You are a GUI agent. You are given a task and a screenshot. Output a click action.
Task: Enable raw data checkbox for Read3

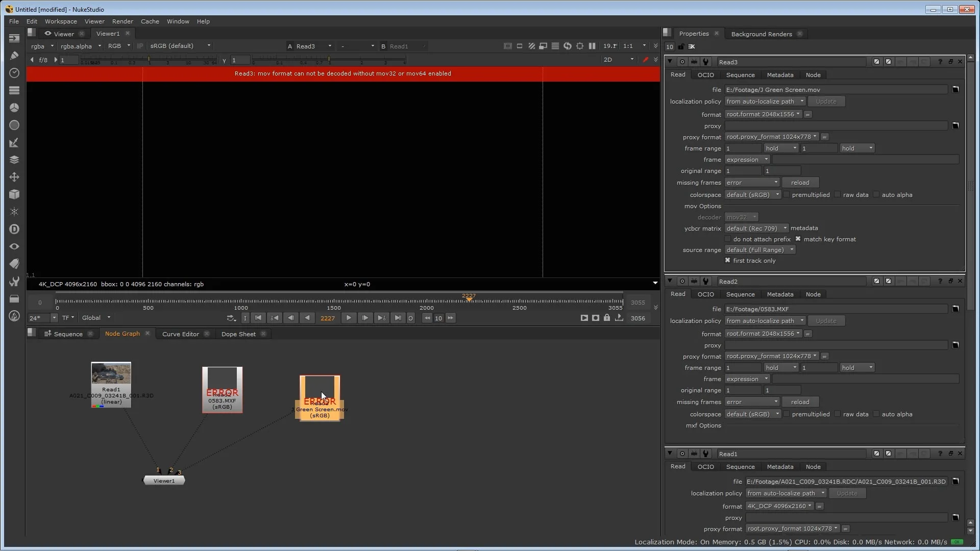[839, 194]
